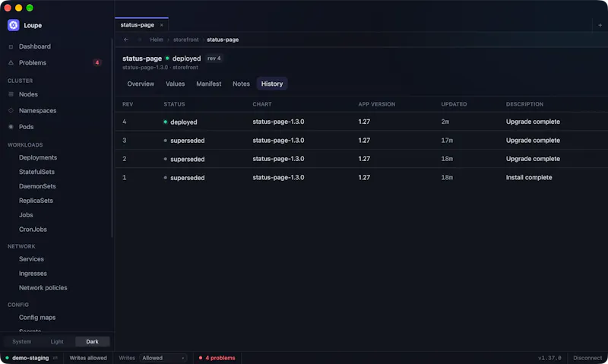Screen dimensions: 608x364
Task: Click the Loupe app logo icon
Action: tap(13, 25)
